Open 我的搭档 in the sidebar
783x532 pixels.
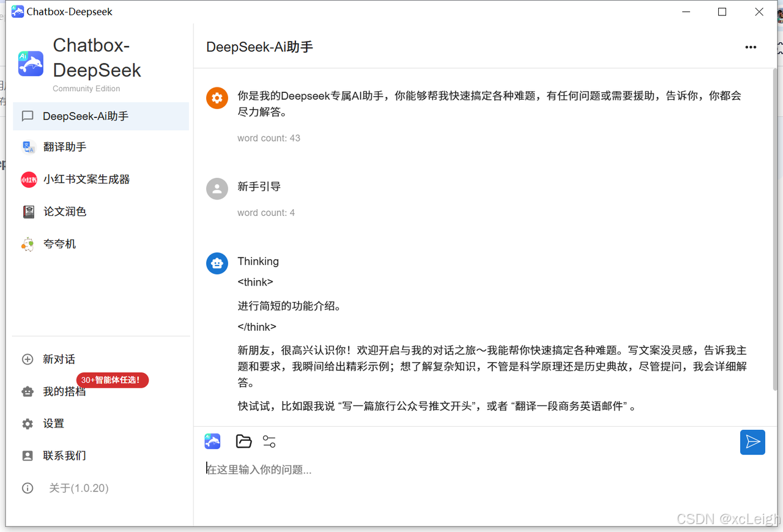point(101,391)
